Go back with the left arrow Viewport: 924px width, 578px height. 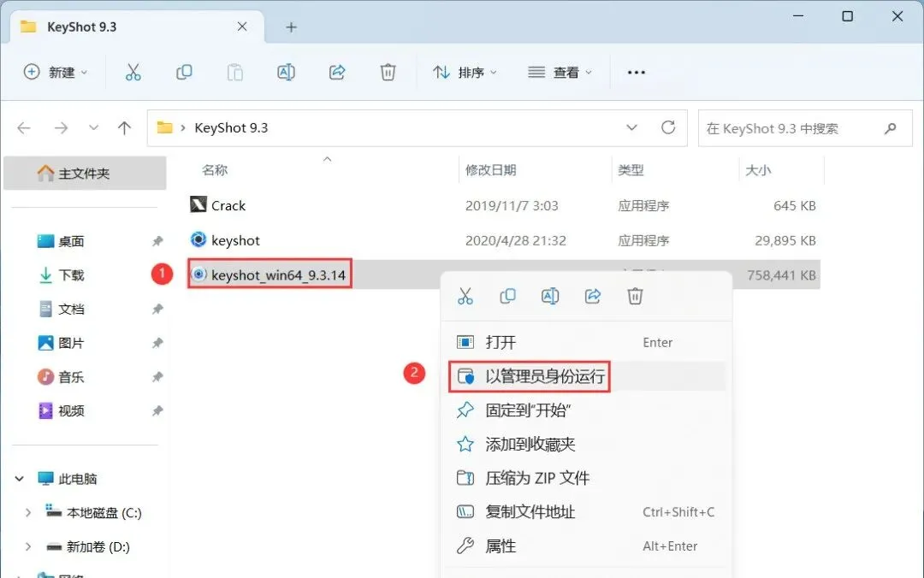[x=24, y=128]
